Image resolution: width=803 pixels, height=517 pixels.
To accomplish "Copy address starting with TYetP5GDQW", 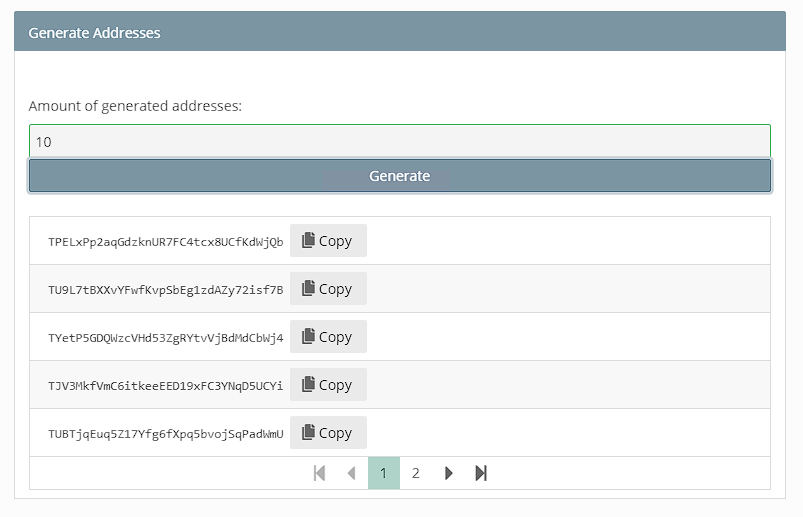I will 328,337.
